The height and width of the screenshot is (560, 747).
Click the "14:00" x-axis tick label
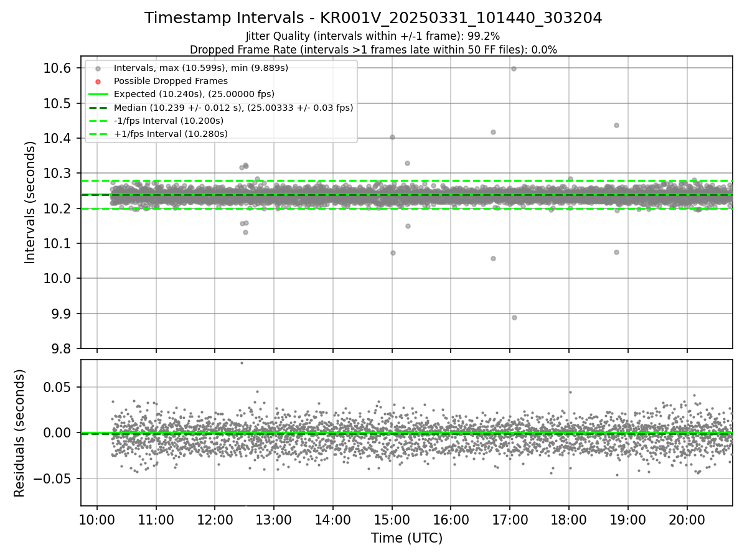333,520
